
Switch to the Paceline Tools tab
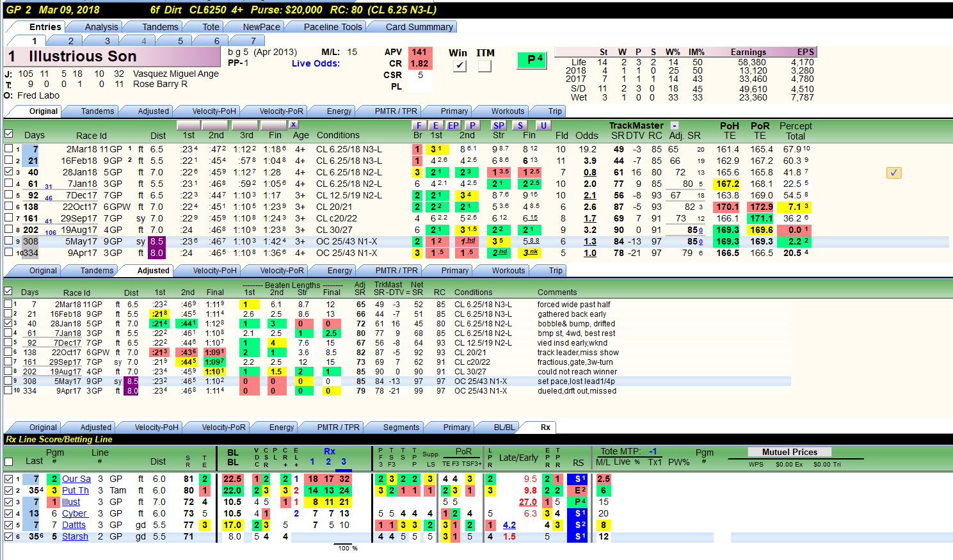[333, 27]
